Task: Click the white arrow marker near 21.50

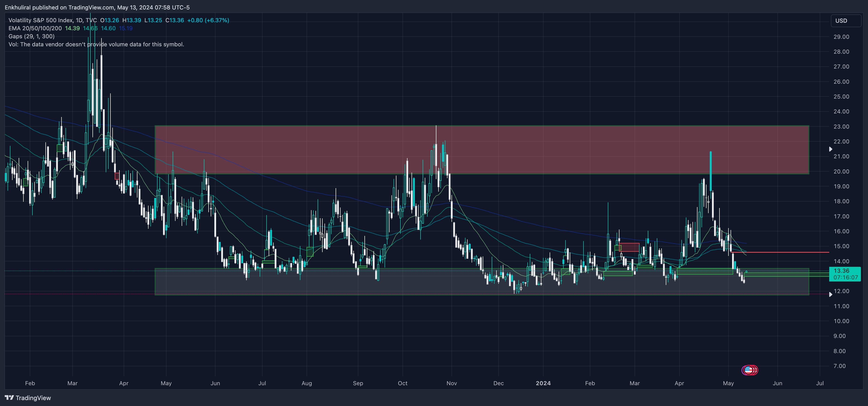Action: tap(831, 149)
